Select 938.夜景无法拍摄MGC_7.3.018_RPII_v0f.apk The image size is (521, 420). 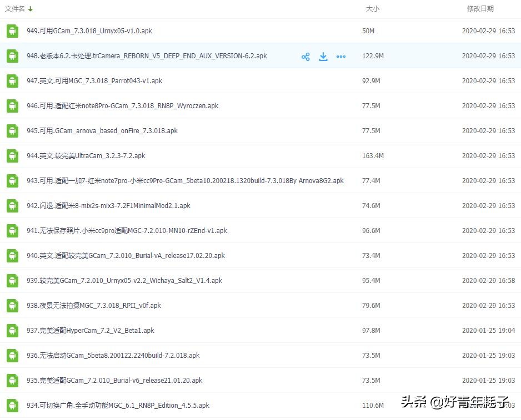coord(94,306)
